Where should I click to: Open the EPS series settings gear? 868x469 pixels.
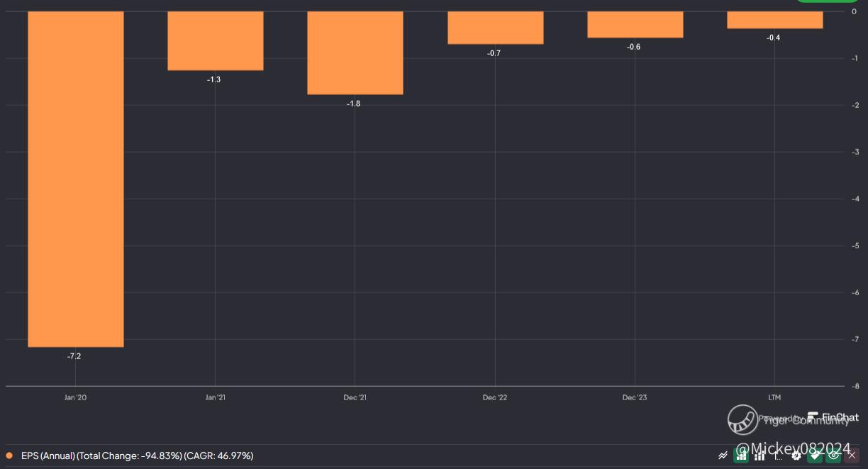pos(796,456)
